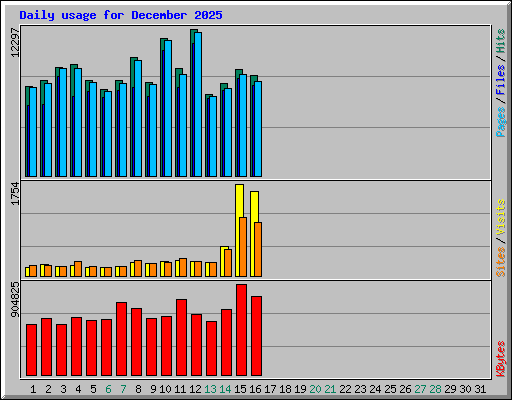512x400 pixels.
Task: Click green weekend day 13 label
Action: [210, 389]
